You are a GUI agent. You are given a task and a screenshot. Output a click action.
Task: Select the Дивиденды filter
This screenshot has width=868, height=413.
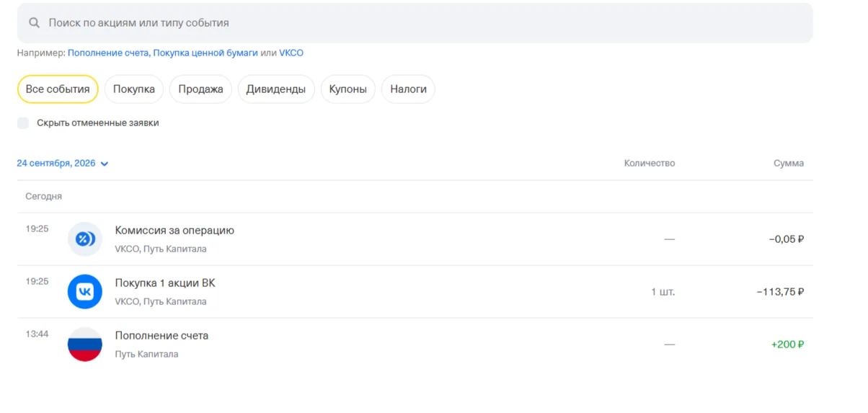276,89
